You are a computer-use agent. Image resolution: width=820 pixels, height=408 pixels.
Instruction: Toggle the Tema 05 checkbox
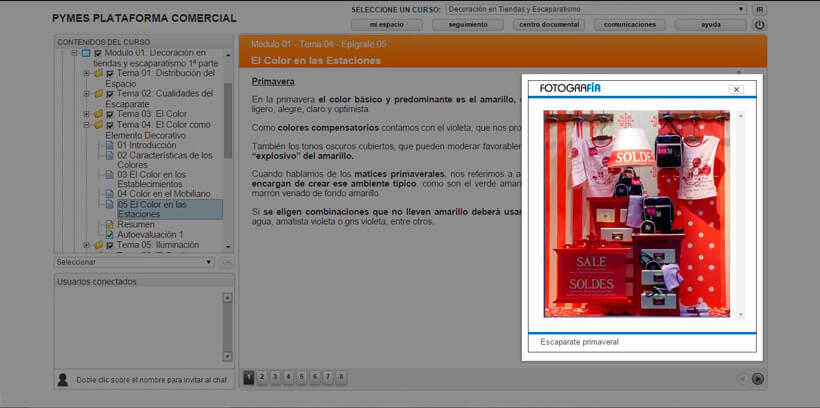(110, 245)
